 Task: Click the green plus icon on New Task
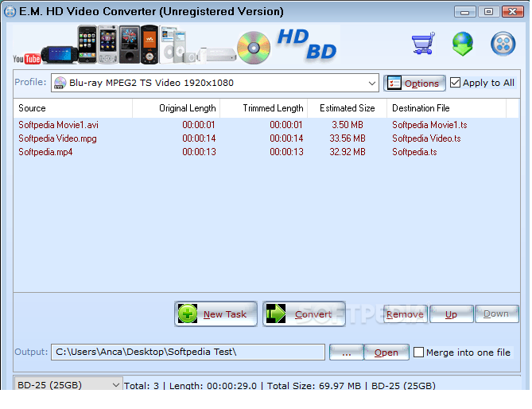(188, 314)
